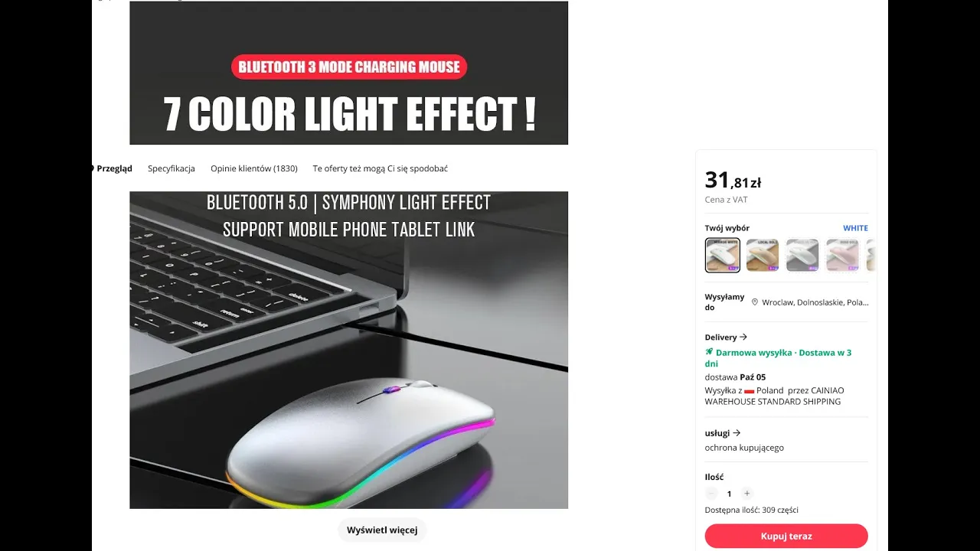
Task: Select the partially visible last color variant
Action: (871, 256)
